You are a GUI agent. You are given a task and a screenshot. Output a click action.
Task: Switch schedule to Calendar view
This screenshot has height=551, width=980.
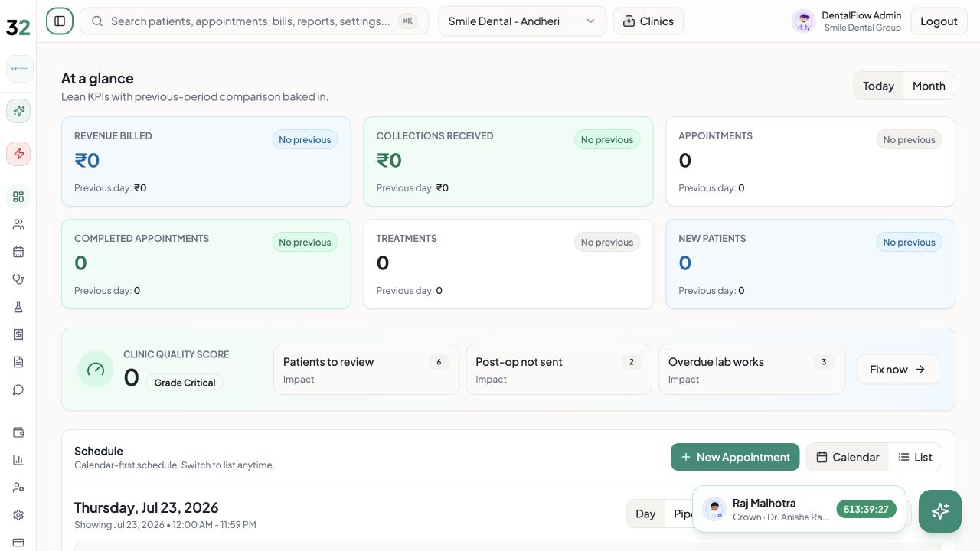click(x=848, y=457)
